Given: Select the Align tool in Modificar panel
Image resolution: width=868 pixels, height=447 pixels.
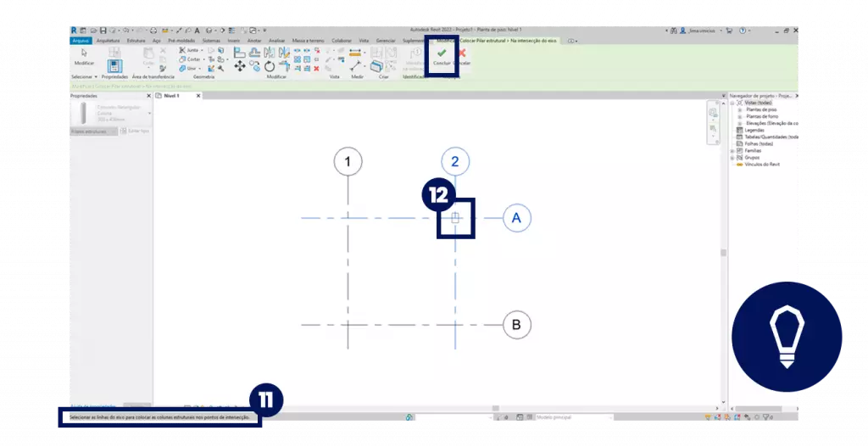Looking at the screenshot, I should click(x=239, y=53).
